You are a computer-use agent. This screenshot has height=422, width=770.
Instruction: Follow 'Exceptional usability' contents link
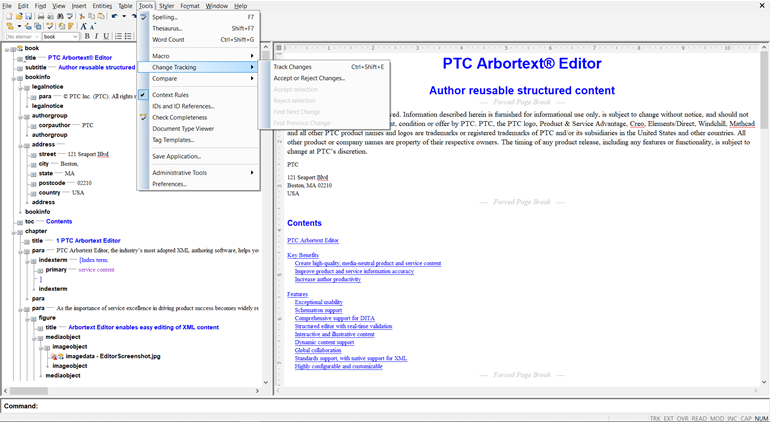tap(319, 302)
